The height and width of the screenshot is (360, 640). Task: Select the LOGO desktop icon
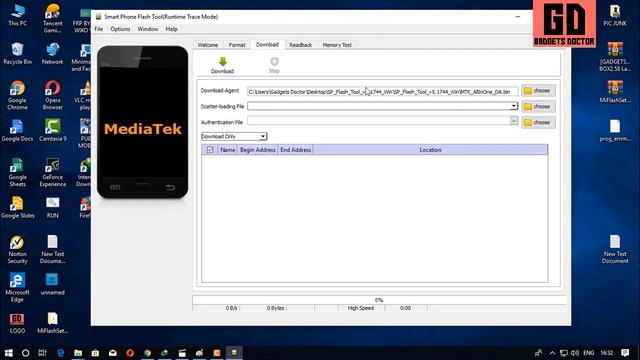click(x=17, y=322)
